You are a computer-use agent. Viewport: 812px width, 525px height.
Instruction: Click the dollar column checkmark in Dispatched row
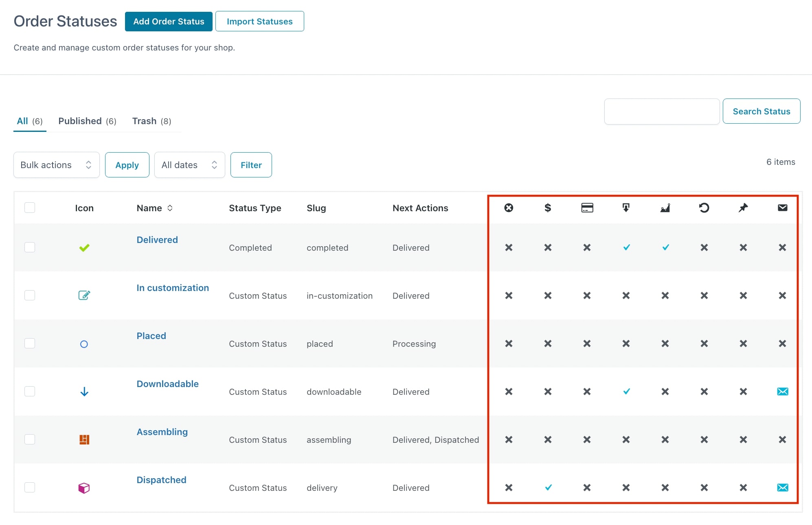(548, 487)
